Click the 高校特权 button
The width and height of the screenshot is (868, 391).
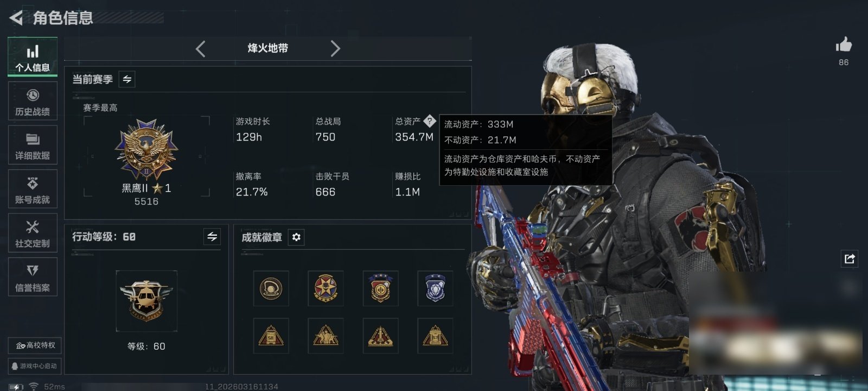(x=35, y=345)
